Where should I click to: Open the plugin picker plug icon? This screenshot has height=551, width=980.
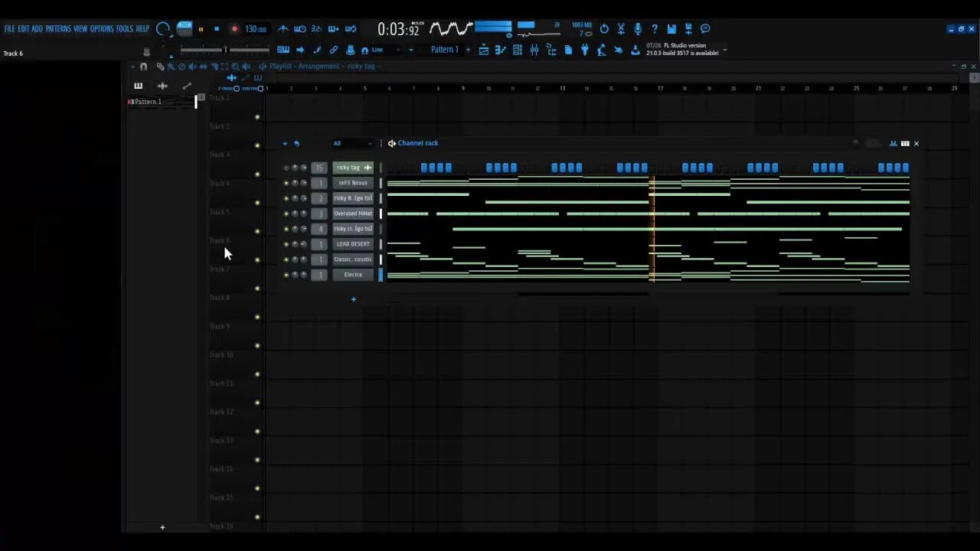pyautogui.click(x=585, y=50)
